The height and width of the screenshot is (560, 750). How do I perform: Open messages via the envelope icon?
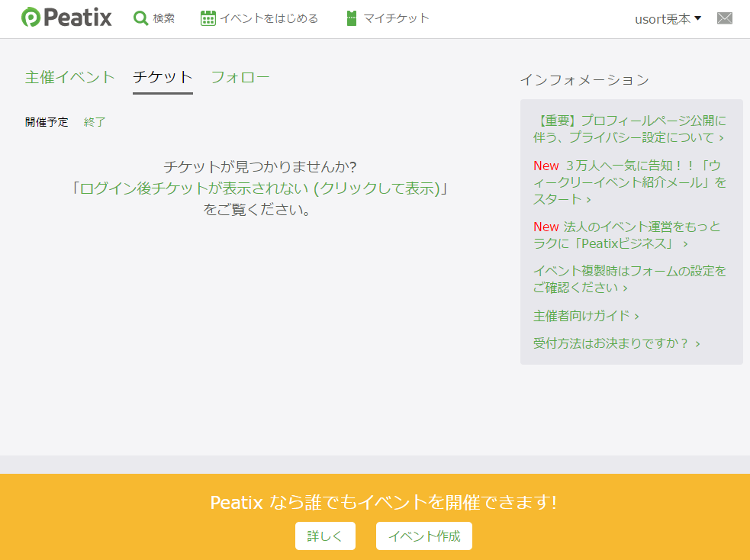(724, 18)
